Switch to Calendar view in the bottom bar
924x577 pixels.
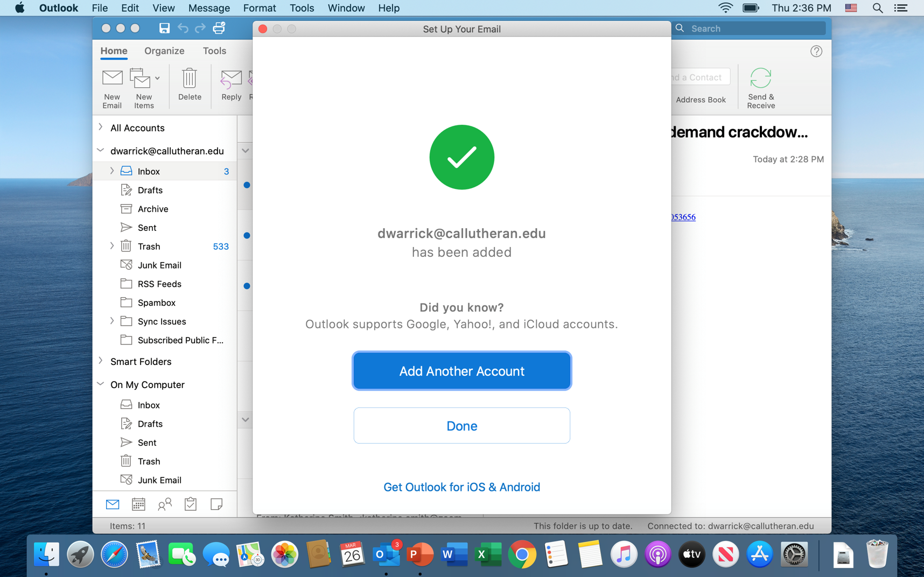coord(138,504)
